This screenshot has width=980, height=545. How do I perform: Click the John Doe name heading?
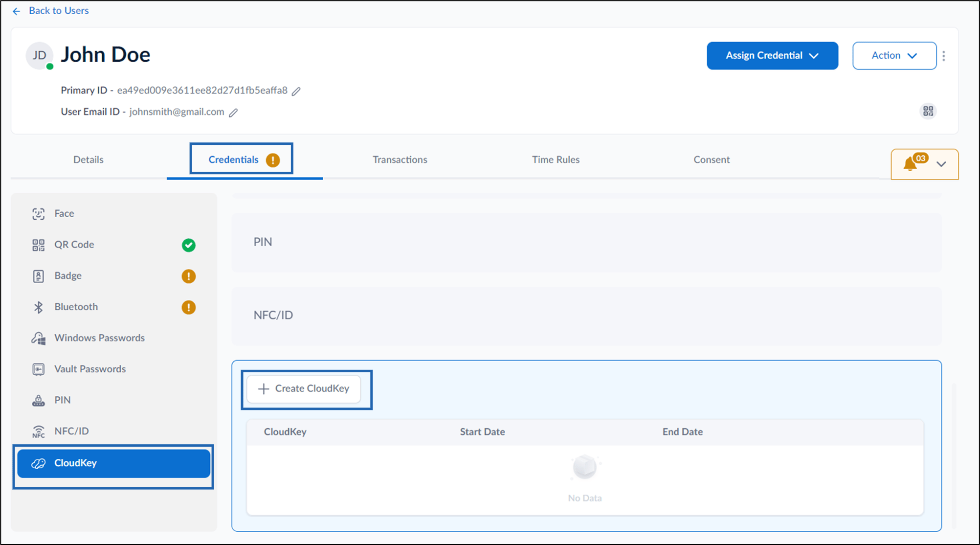tap(106, 54)
